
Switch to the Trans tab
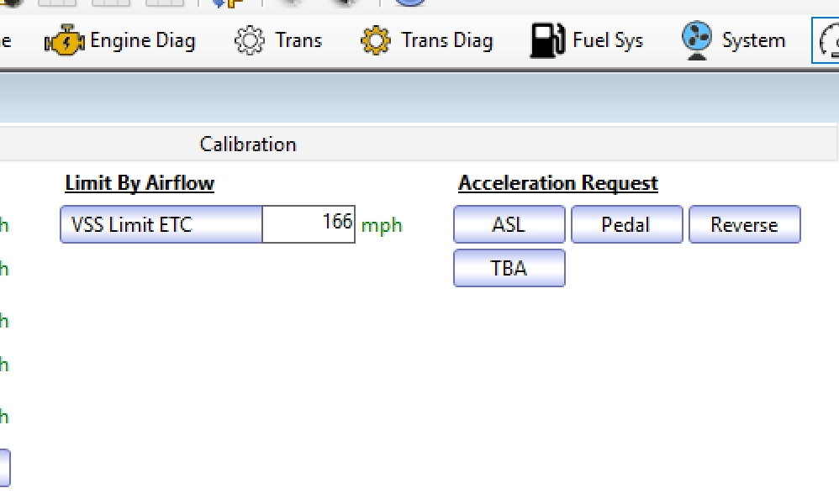pyautogui.click(x=278, y=40)
